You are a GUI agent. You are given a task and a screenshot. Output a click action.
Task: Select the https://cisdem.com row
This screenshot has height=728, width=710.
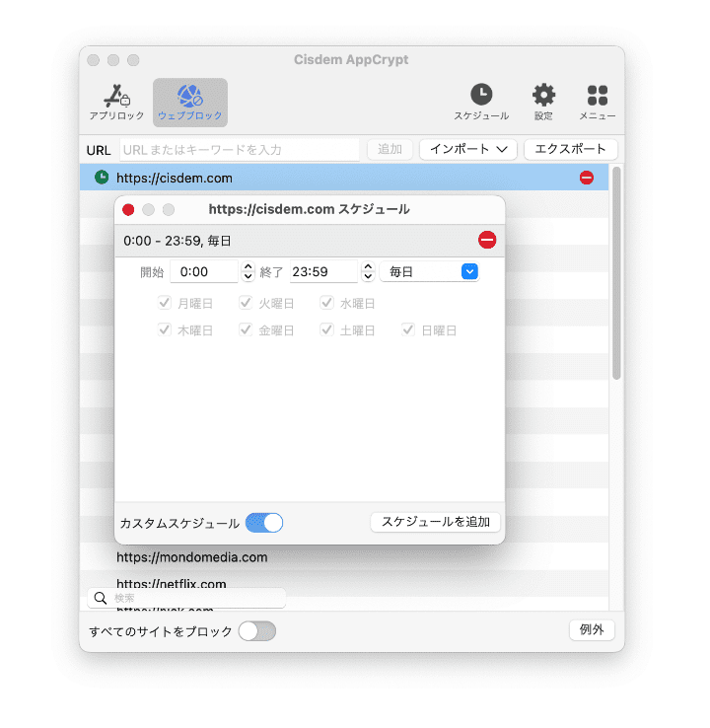point(344,178)
